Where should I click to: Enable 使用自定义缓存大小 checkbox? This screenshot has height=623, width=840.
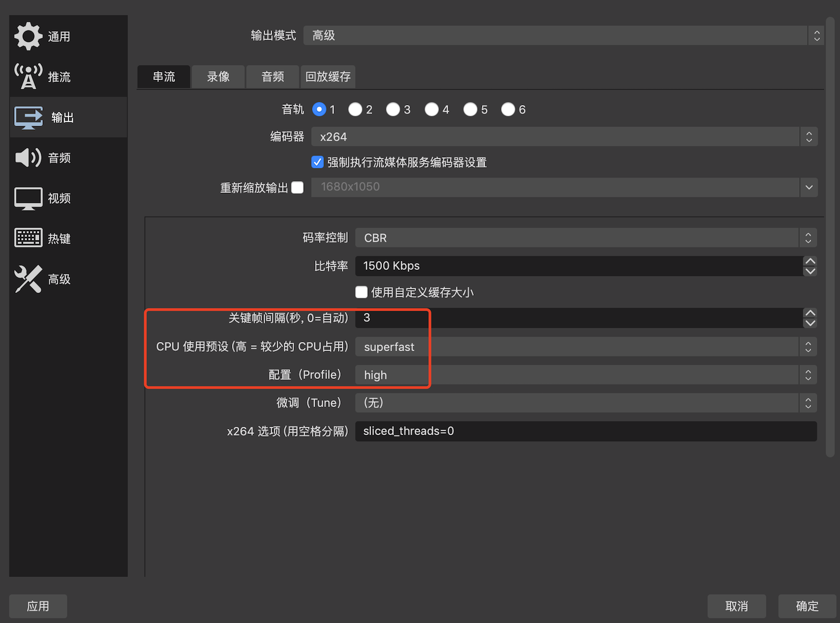tap(361, 292)
